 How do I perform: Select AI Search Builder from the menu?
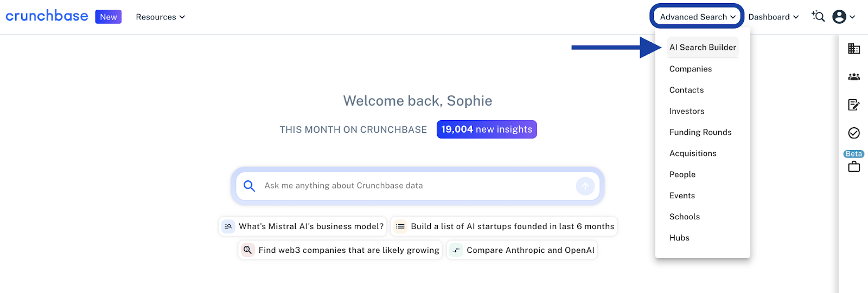pyautogui.click(x=703, y=47)
